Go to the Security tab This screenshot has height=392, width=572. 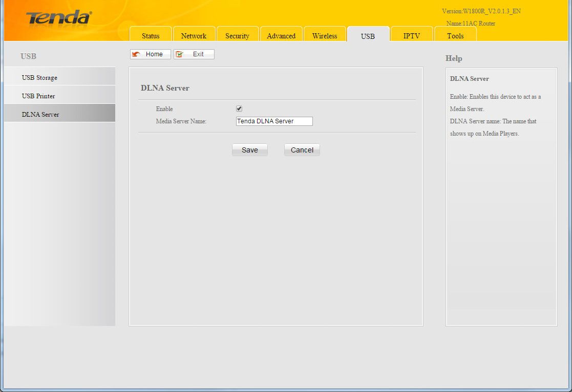237,36
